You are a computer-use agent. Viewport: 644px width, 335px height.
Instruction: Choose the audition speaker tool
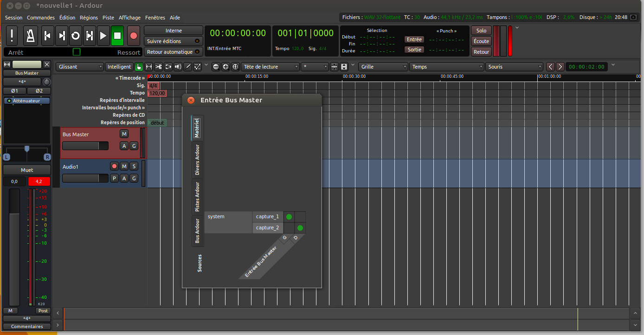coord(178,67)
